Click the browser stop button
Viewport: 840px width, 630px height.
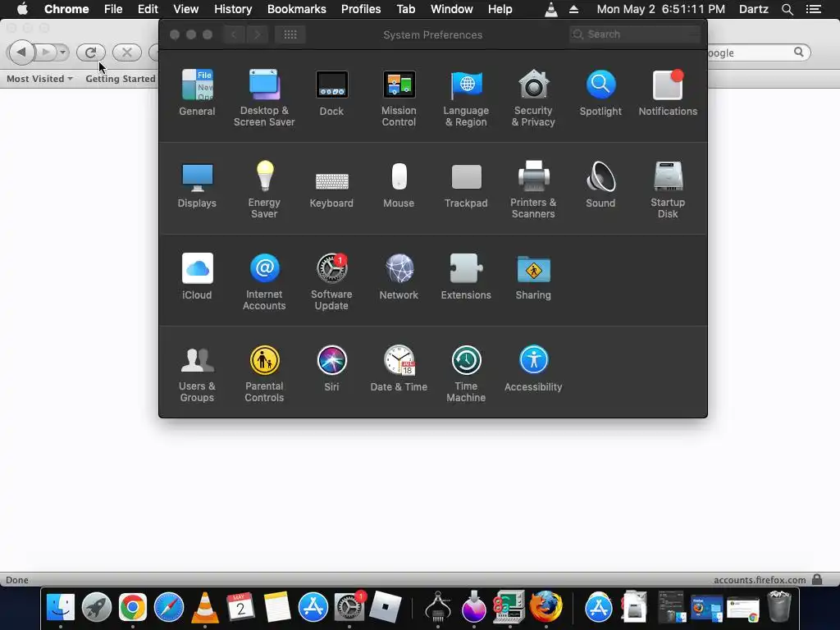pos(127,52)
